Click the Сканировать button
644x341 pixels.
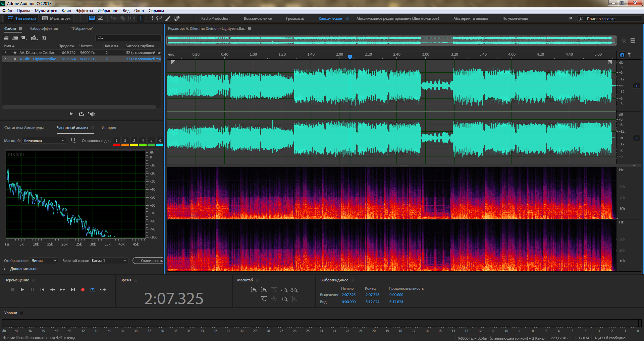[x=151, y=261]
